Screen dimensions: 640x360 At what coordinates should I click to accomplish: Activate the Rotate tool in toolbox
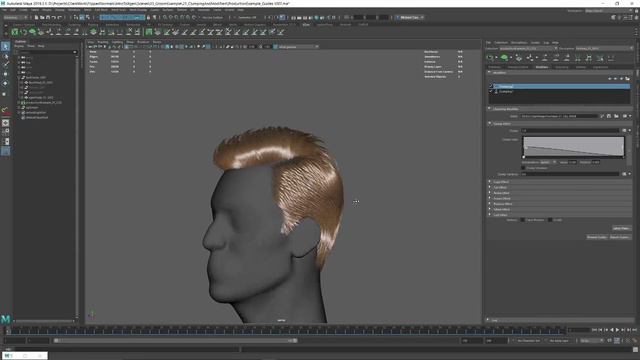tap(5, 83)
